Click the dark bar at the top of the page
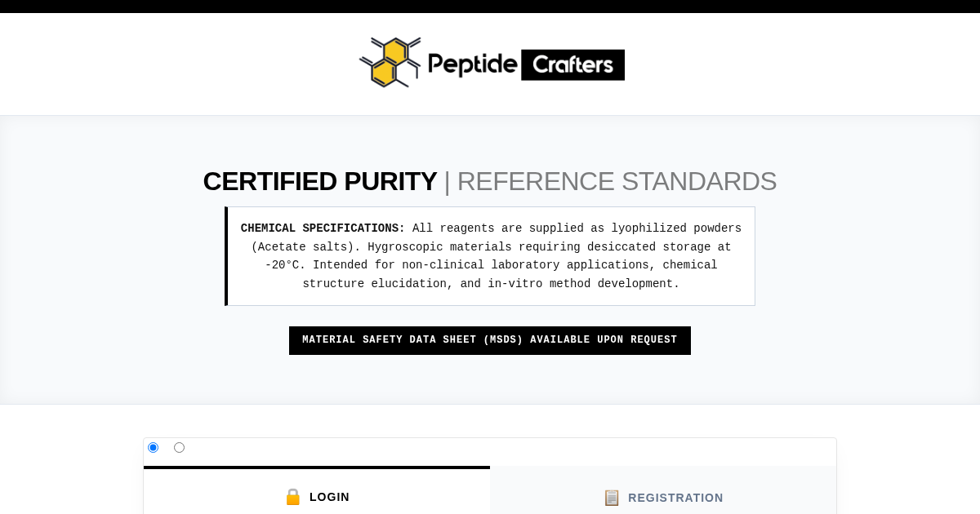 [490, 6]
